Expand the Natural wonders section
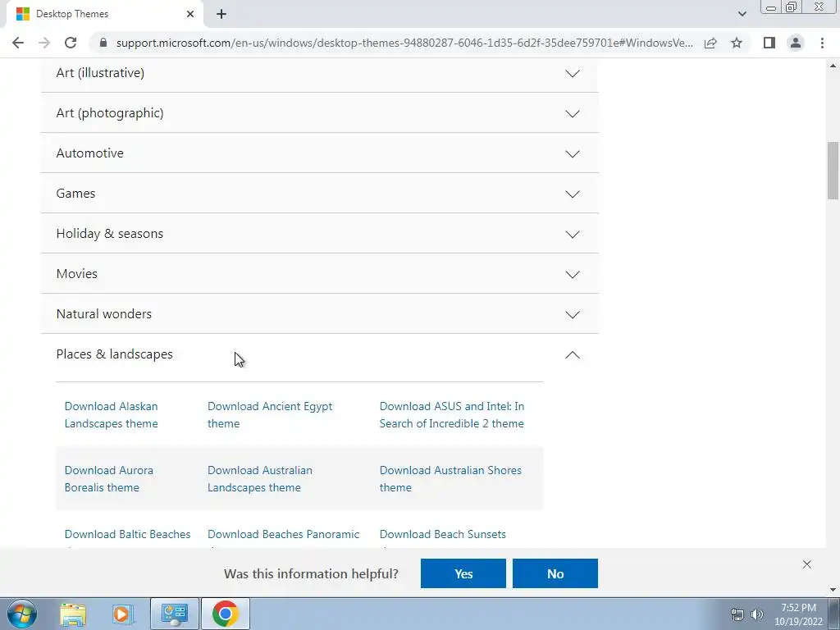Image resolution: width=840 pixels, height=630 pixels. tap(319, 314)
